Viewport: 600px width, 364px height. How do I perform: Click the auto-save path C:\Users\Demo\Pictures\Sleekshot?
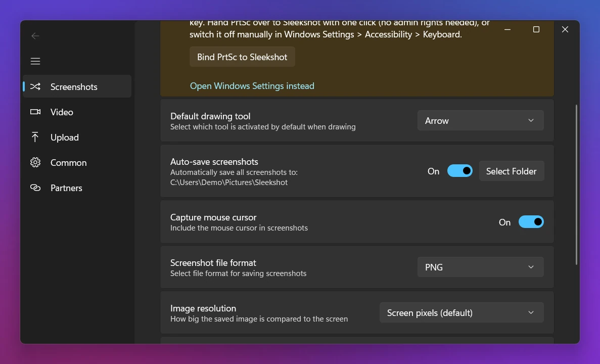229,183
